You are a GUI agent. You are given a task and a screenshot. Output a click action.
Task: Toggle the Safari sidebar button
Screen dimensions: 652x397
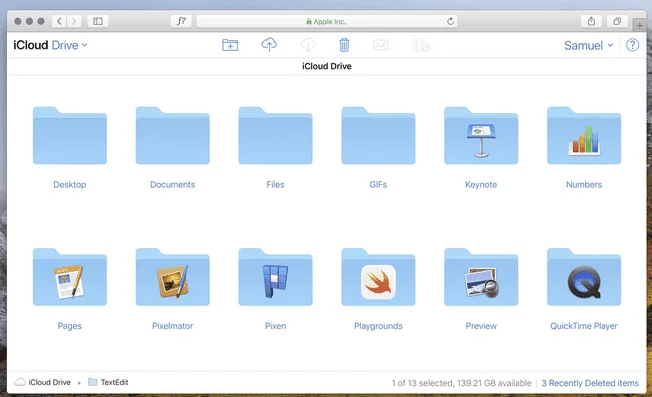98,21
